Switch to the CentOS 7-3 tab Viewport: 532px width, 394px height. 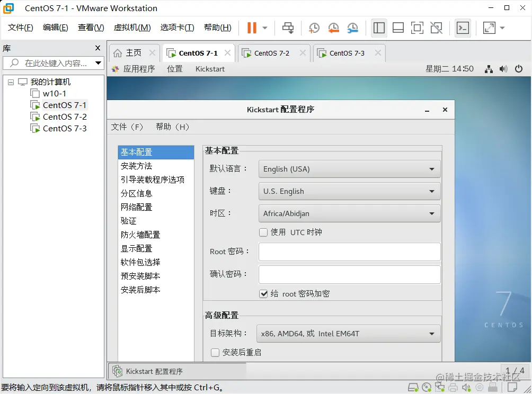pos(347,53)
